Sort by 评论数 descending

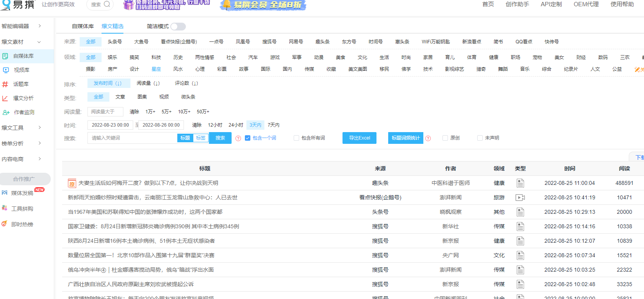[x=186, y=83]
